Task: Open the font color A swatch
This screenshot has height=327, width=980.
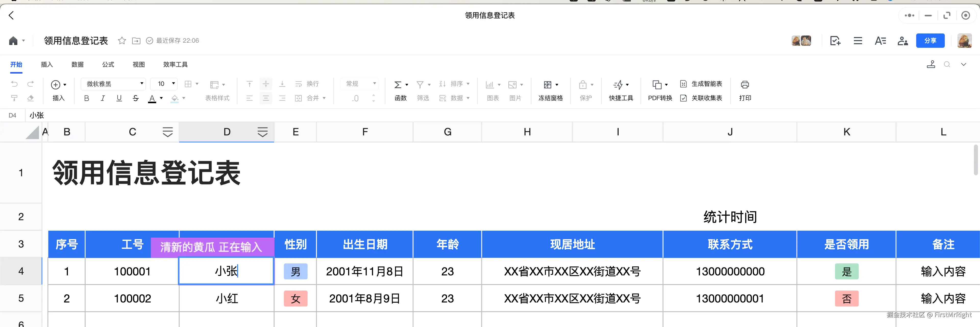Action: click(152, 98)
